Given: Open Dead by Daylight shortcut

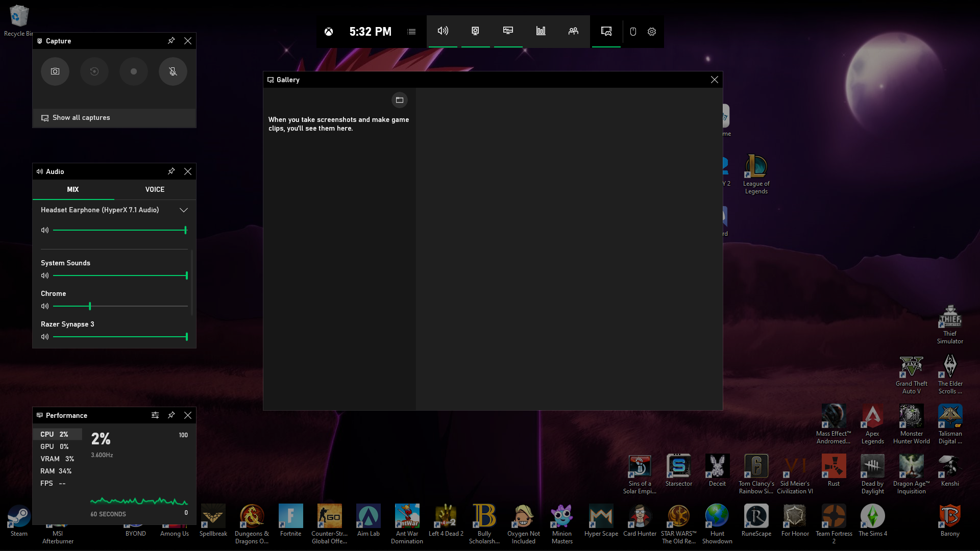Looking at the screenshot, I should tap(872, 474).
